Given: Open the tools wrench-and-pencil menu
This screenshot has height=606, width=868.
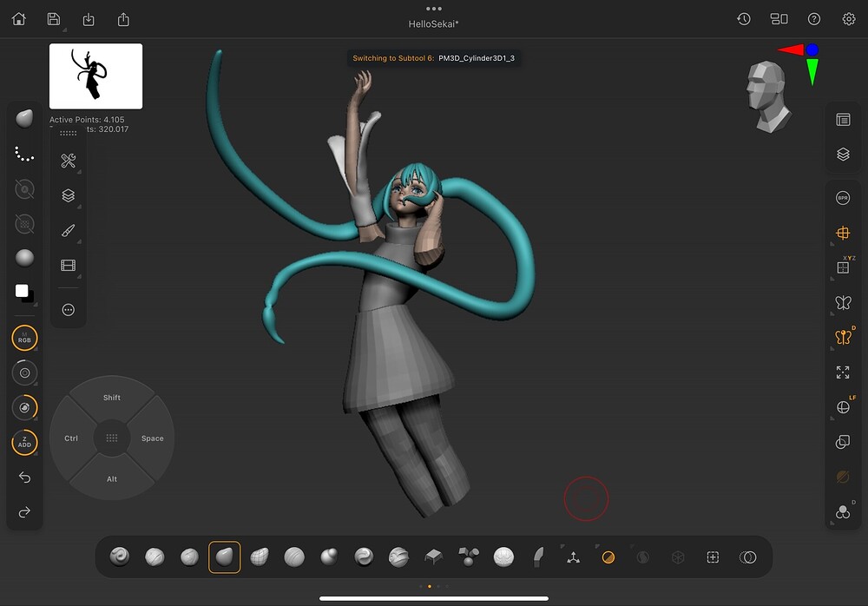Looking at the screenshot, I should [68, 161].
